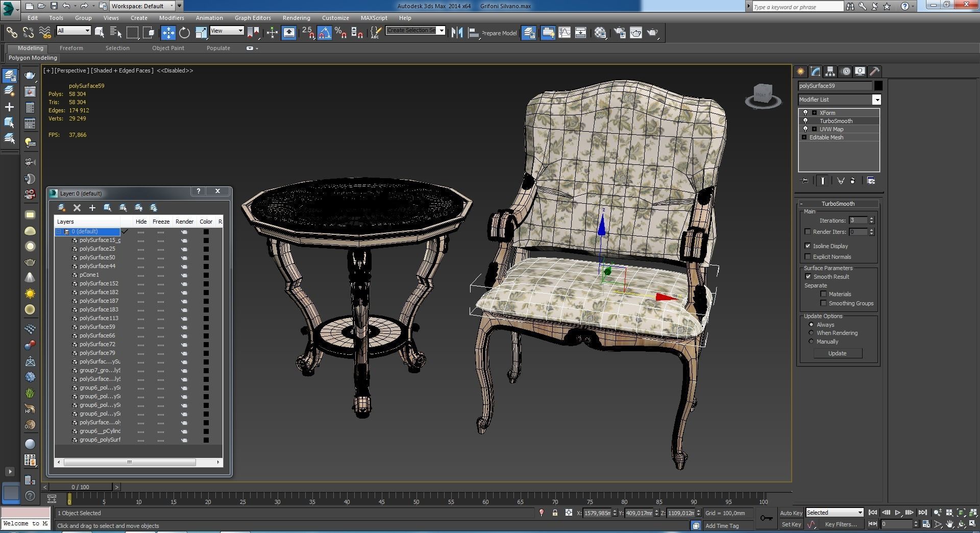This screenshot has height=533, width=980.
Task: Open the Create Selection Set dropdown
Action: (x=441, y=30)
